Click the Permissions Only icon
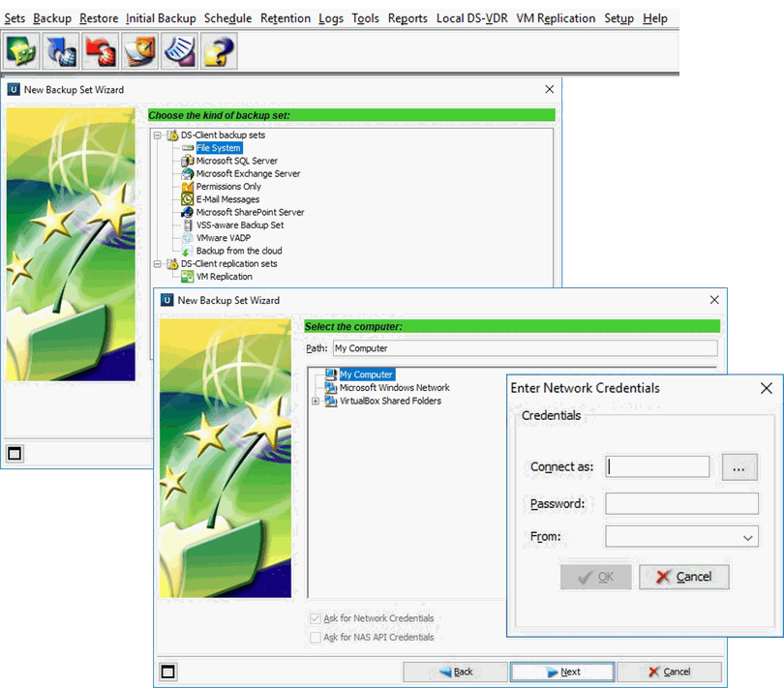Viewport: 784px width, 688px height. [x=188, y=187]
